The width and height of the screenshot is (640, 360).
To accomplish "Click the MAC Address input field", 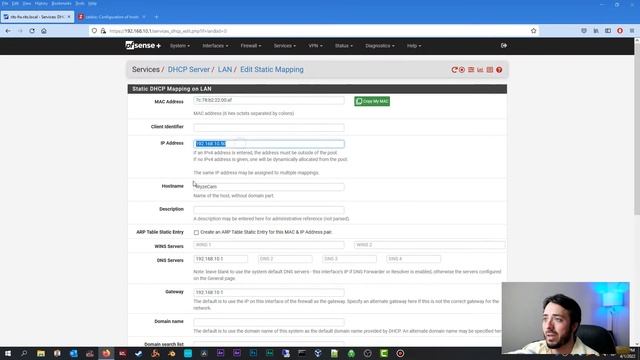I will pos(269,100).
